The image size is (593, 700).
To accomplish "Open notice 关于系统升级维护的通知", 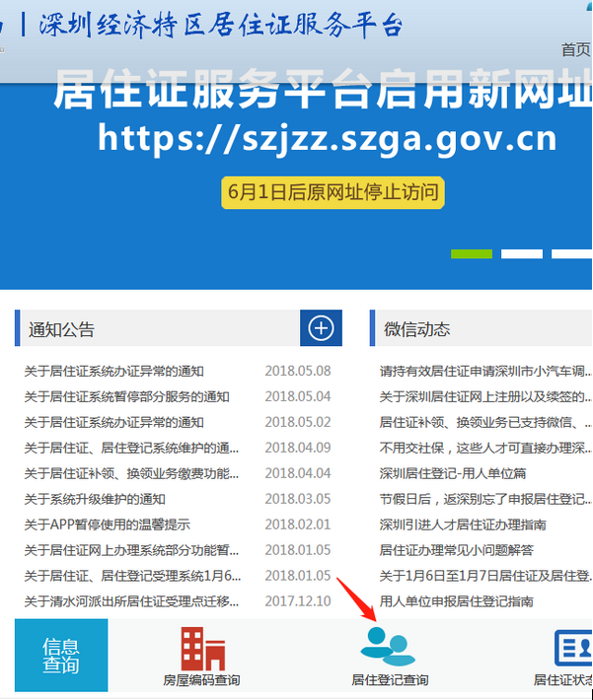I will [x=95, y=499].
